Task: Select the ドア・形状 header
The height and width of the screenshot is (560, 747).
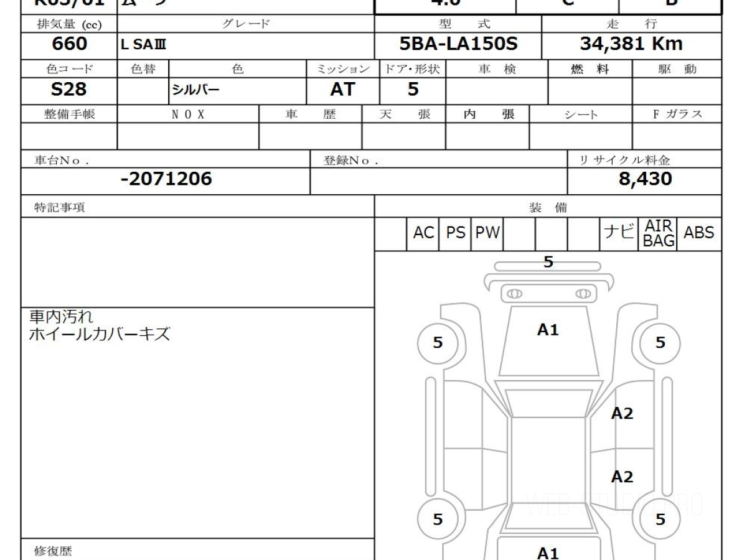Action: pyautogui.click(x=413, y=69)
